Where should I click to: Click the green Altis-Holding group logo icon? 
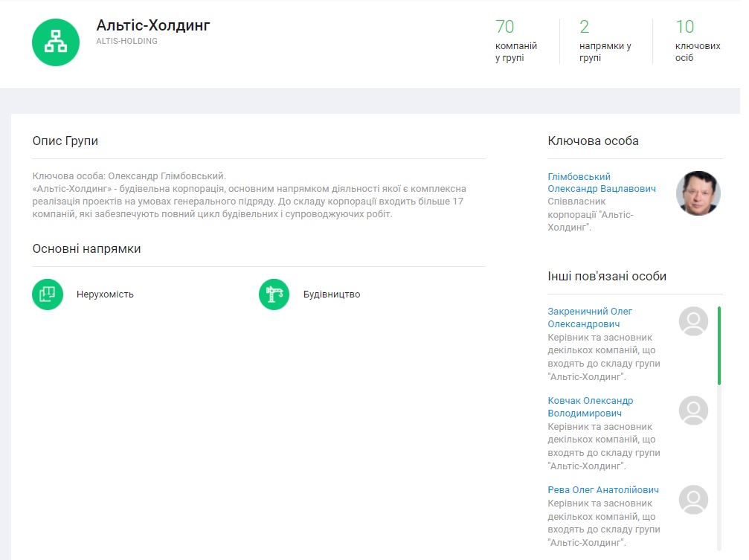(x=56, y=42)
